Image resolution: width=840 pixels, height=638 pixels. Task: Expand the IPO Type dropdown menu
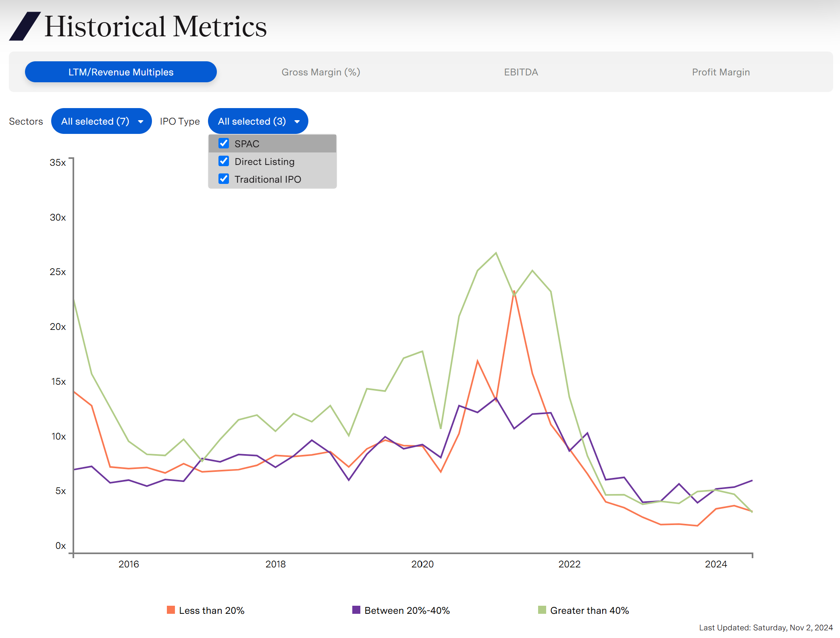point(258,121)
